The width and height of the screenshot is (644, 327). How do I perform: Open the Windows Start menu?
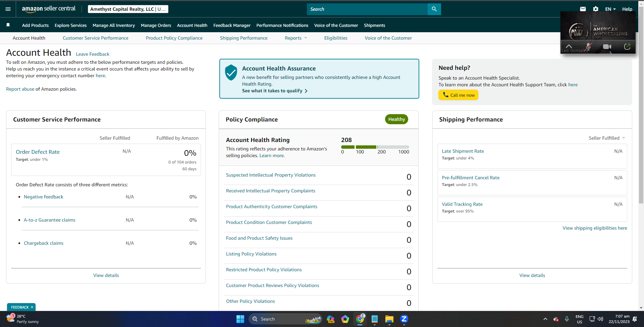(240, 319)
